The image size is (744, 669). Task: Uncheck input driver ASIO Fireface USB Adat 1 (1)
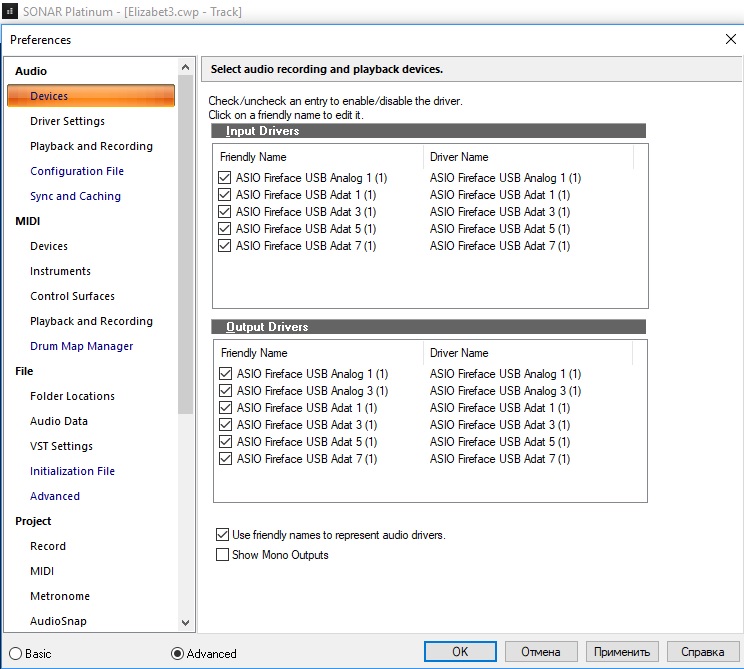tap(224, 195)
